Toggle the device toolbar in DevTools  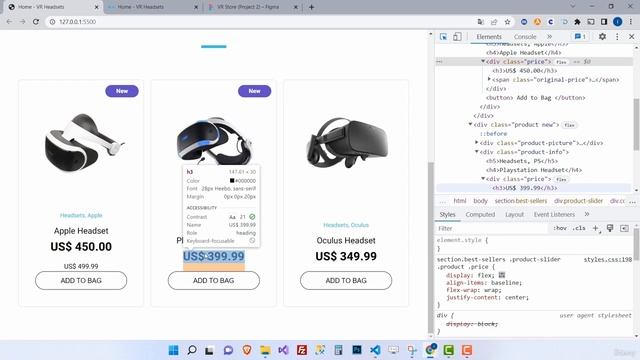457,37
